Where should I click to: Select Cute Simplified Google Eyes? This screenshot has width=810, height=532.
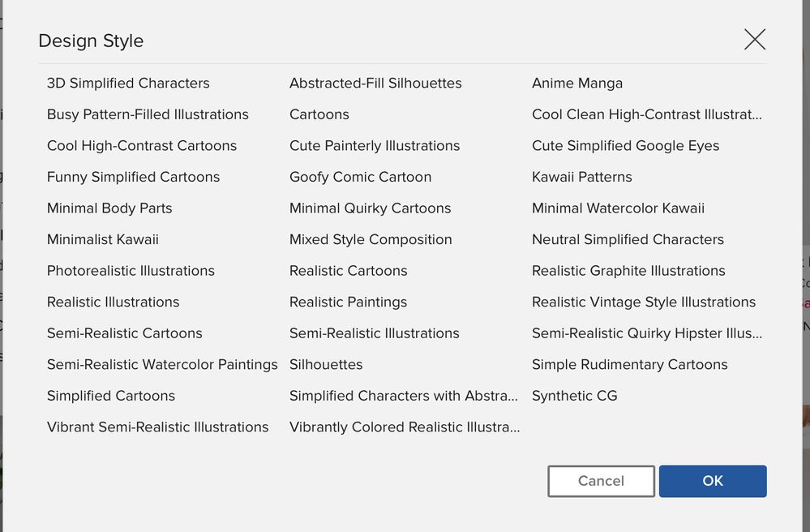pyautogui.click(x=626, y=146)
